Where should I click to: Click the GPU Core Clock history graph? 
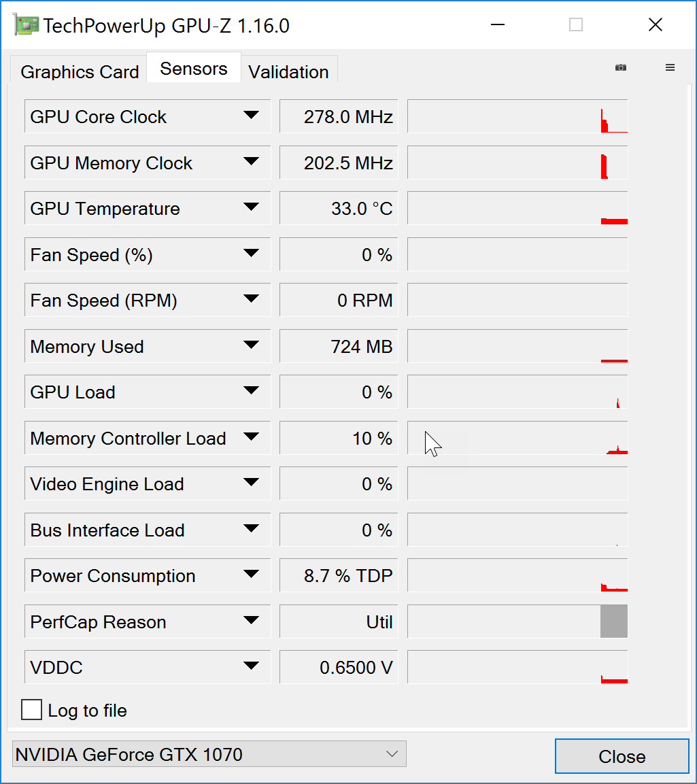coord(517,116)
